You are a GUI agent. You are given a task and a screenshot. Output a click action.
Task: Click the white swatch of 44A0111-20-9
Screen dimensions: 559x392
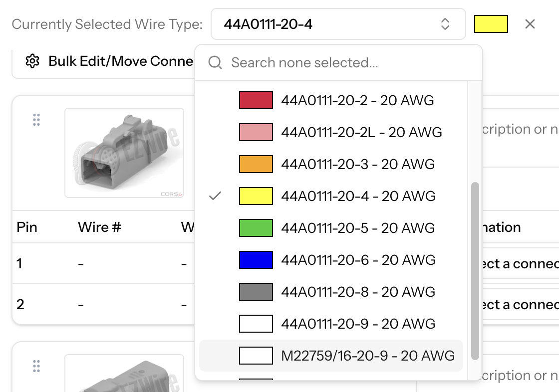256,324
